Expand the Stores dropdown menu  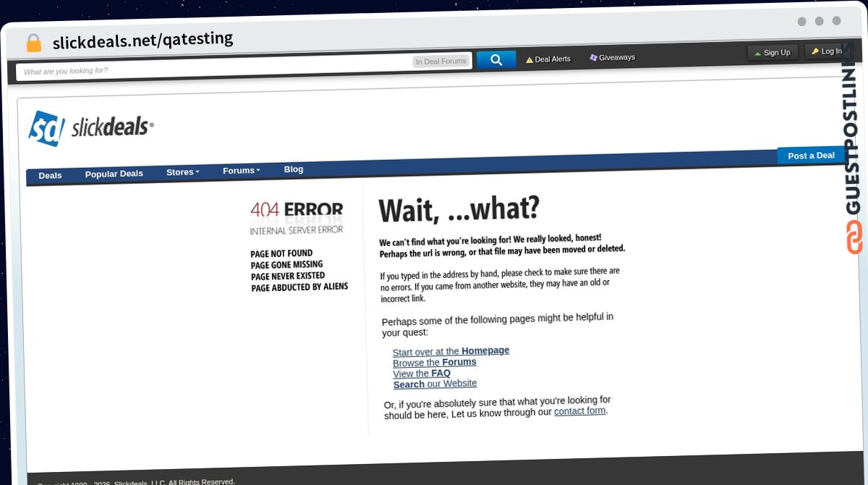183,172
